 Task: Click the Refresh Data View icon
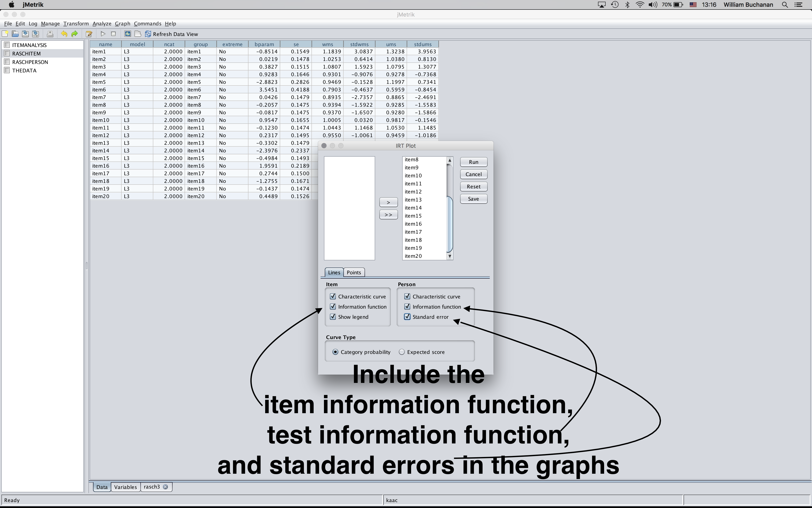[x=148, y=34]
